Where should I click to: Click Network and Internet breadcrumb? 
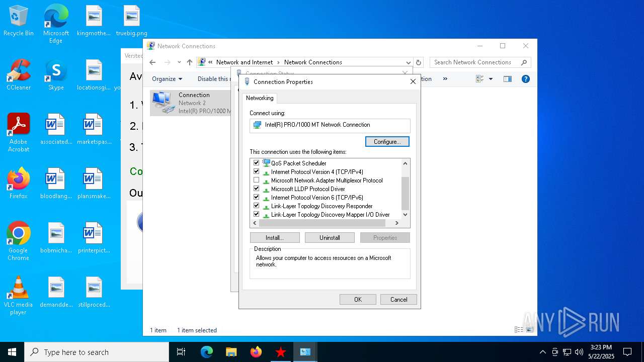tap(245, 62)
